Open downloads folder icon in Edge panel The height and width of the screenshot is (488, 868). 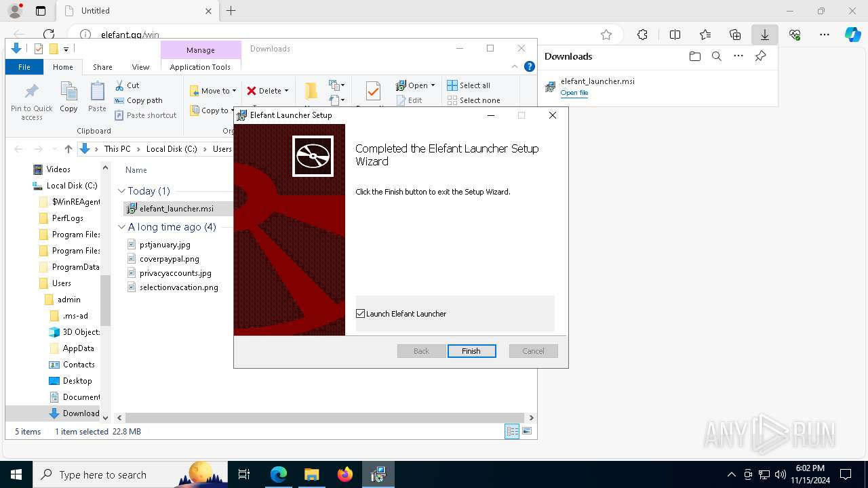click(694, 56)
